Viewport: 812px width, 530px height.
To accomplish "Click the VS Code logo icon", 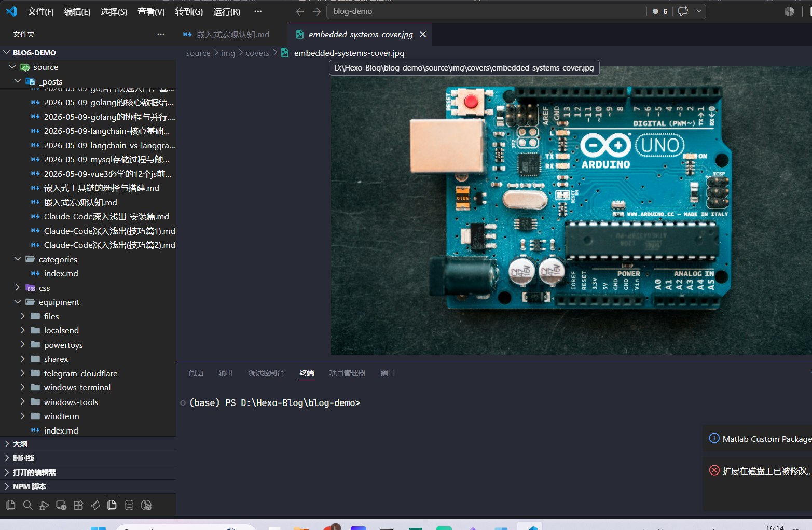I will click(x=11, y=11).
